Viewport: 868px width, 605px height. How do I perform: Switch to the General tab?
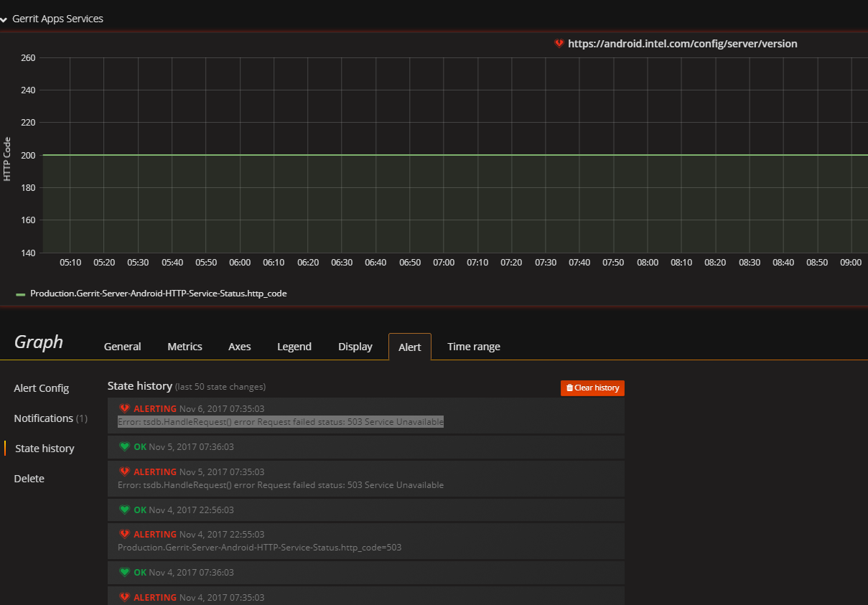[x=122, y=347]
